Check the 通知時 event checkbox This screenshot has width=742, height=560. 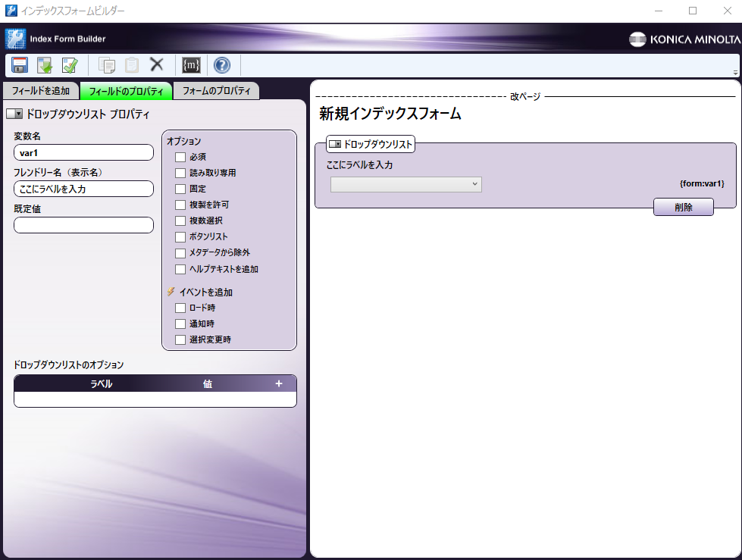(x=180, y=324)
